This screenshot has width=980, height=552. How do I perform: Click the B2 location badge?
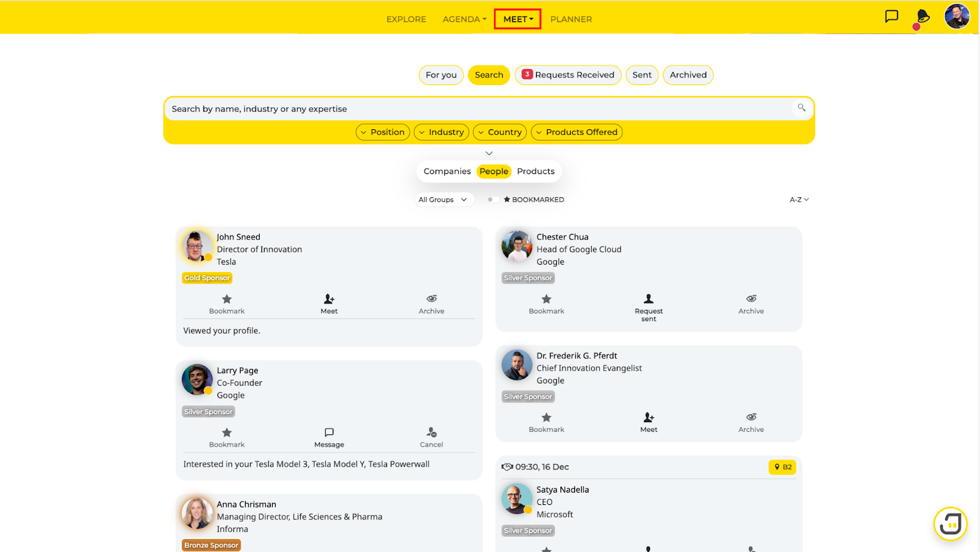[783, 467]
